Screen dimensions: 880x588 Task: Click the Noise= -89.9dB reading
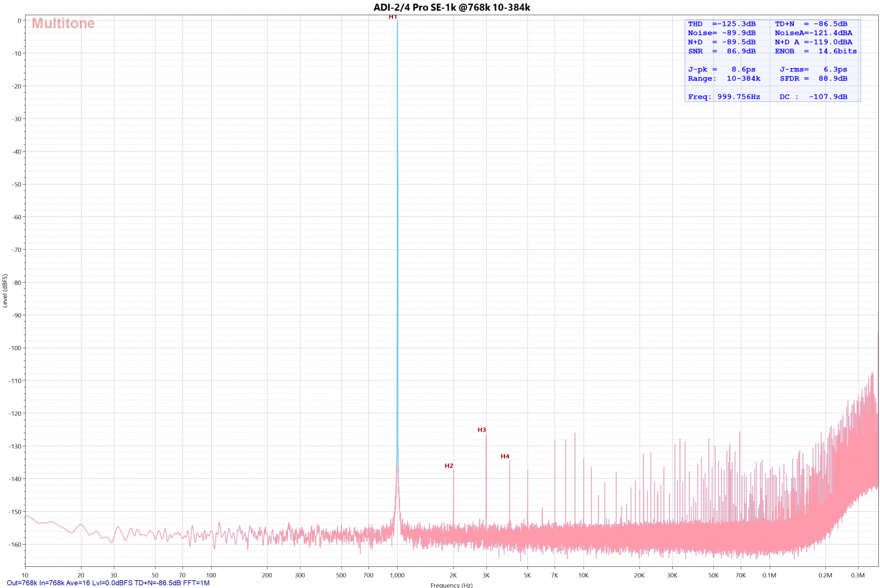click(722, 33)
